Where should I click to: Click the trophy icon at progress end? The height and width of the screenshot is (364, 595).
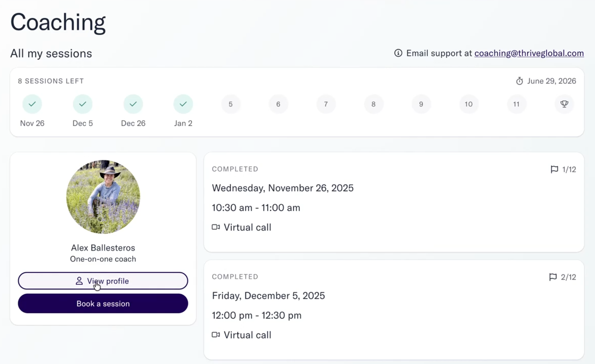click(x=564, y=104)
